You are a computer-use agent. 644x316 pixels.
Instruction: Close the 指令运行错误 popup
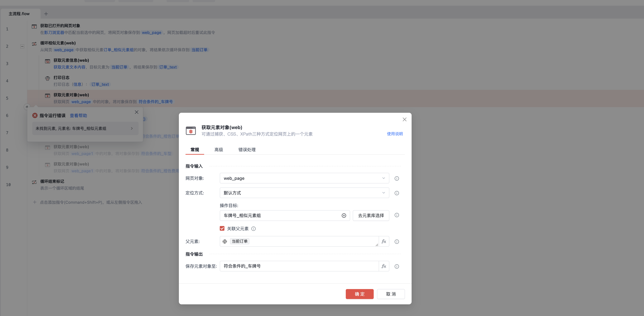[x=136, y=112]
